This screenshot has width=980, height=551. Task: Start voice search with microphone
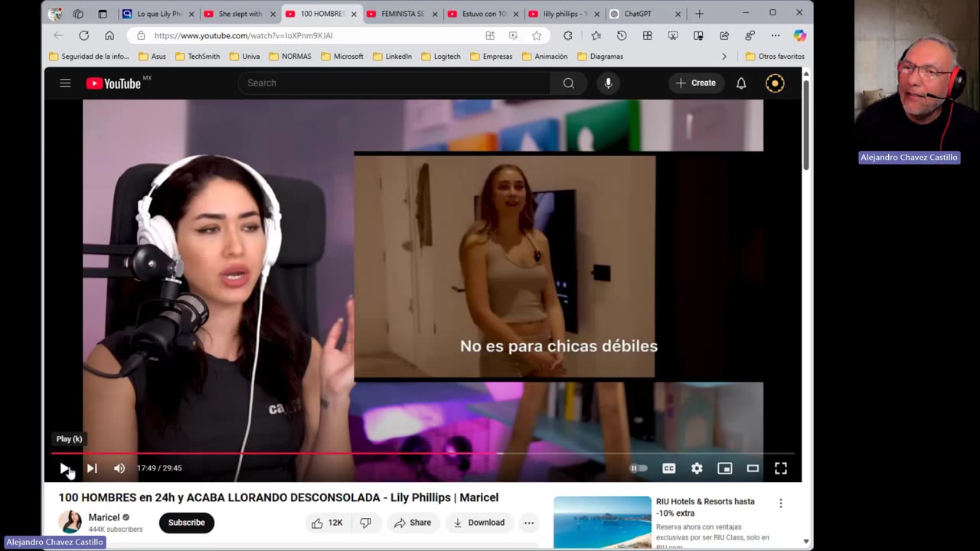coord(608,83)
